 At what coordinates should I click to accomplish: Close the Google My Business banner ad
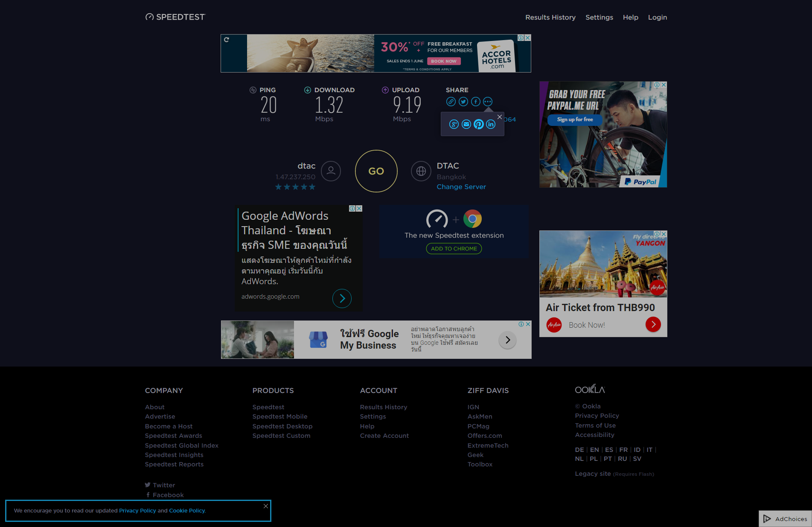528,324
